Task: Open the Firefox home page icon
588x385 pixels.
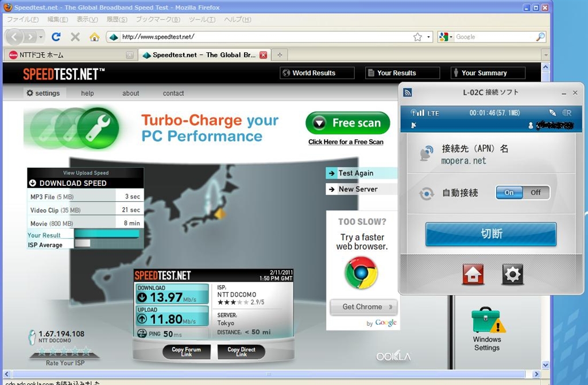Action: pyautogui.click(x=95, y=37)
